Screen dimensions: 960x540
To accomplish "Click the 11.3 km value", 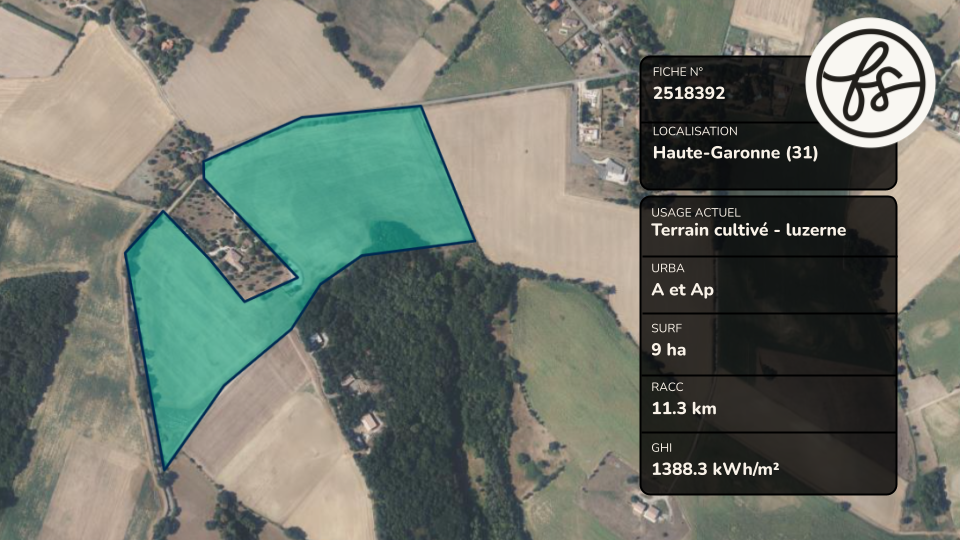I will point(683,408).
